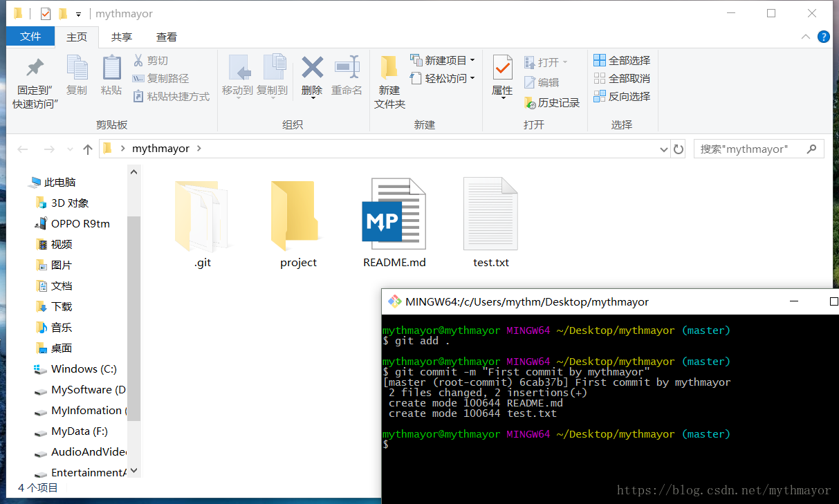This screenshot has width=839, height=504.
Task: Select the project folder
Action: point(298,225)
